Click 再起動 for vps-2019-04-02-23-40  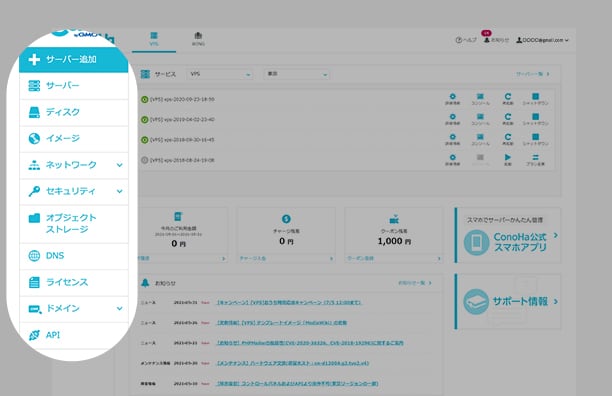508,119
